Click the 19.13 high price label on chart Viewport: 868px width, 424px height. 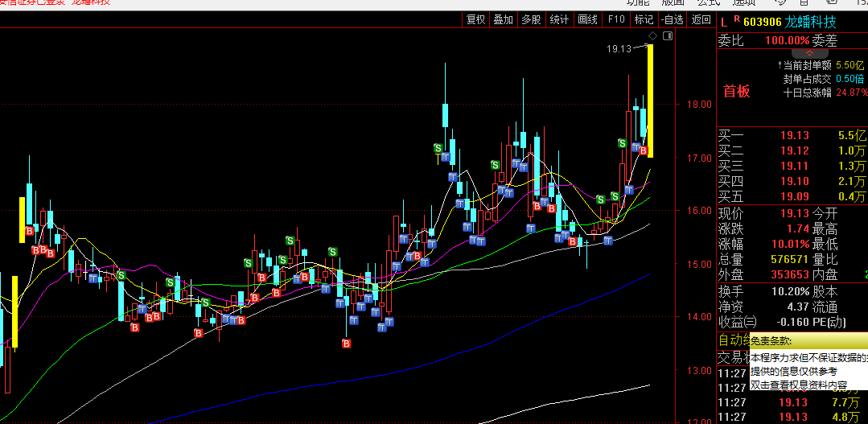619,49
